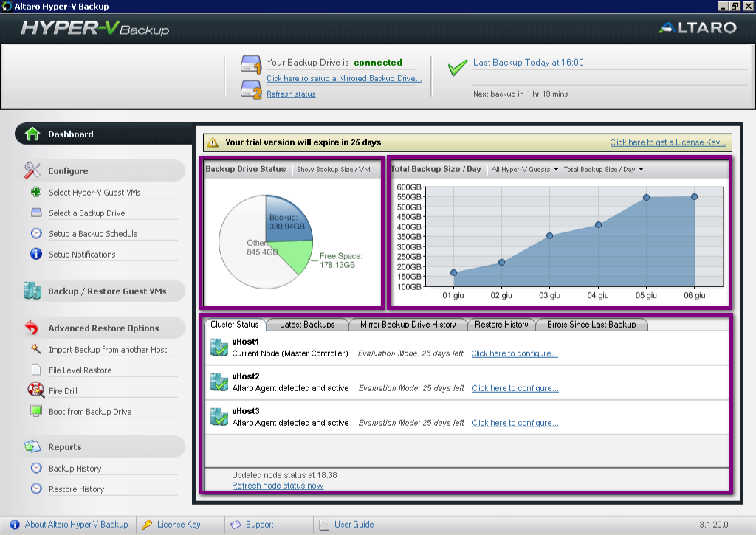Select the Cluster Status tab
This screenshot has width=756, height=535.
click(234, 325)
